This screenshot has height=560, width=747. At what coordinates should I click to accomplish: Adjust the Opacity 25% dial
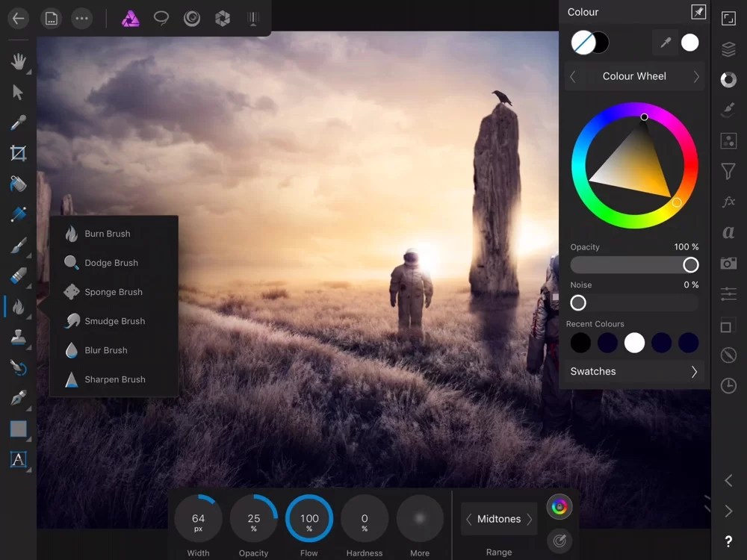[x=253, y=519]
